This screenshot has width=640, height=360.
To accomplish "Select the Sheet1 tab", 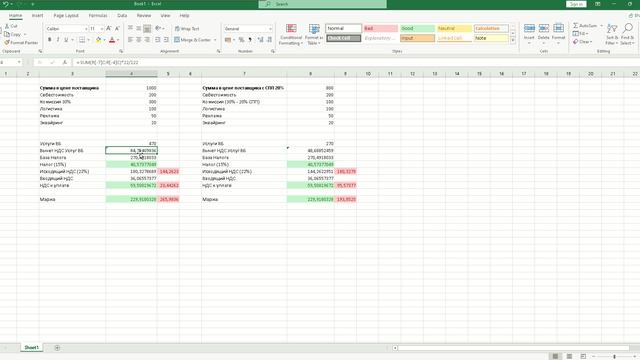I will tap(31, 348).
